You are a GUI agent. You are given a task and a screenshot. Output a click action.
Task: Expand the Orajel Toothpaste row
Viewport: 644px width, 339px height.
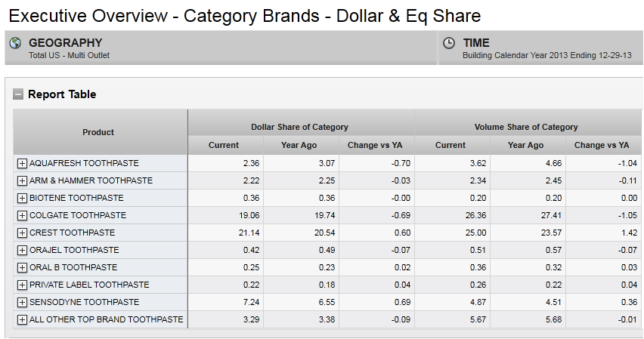pyautogui.click(x=22, y=250)
